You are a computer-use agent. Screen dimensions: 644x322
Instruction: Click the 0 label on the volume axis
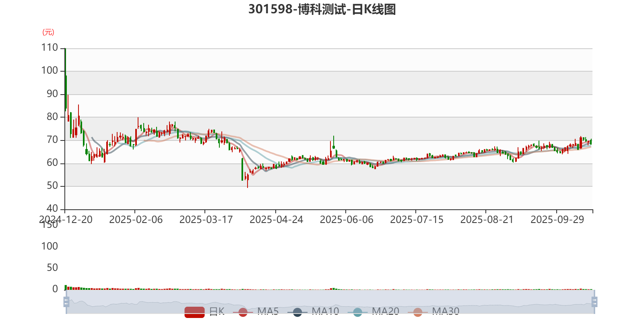tap(55, 289)
